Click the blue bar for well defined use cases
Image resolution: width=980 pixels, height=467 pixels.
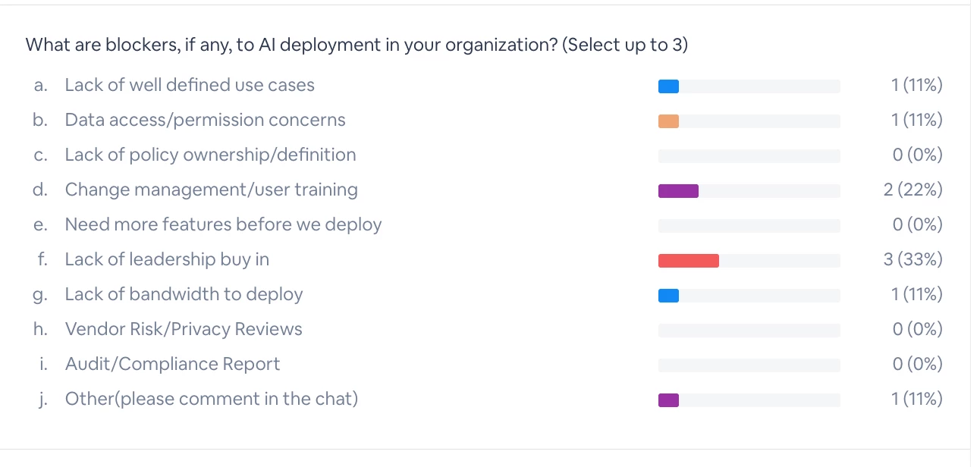point(668,86)
